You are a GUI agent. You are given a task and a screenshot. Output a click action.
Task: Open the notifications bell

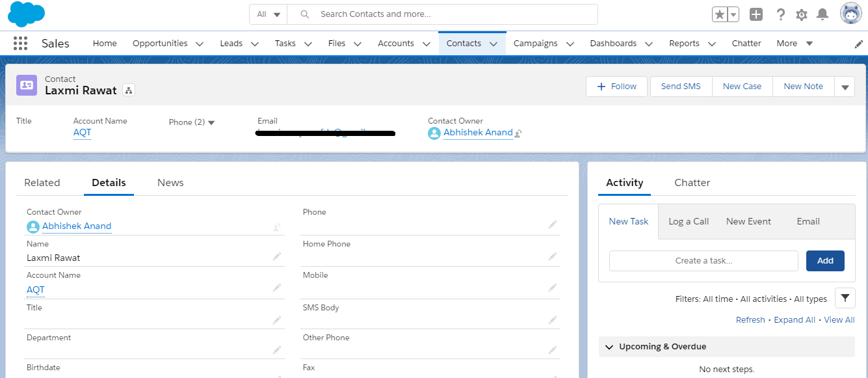pos(822,14)
